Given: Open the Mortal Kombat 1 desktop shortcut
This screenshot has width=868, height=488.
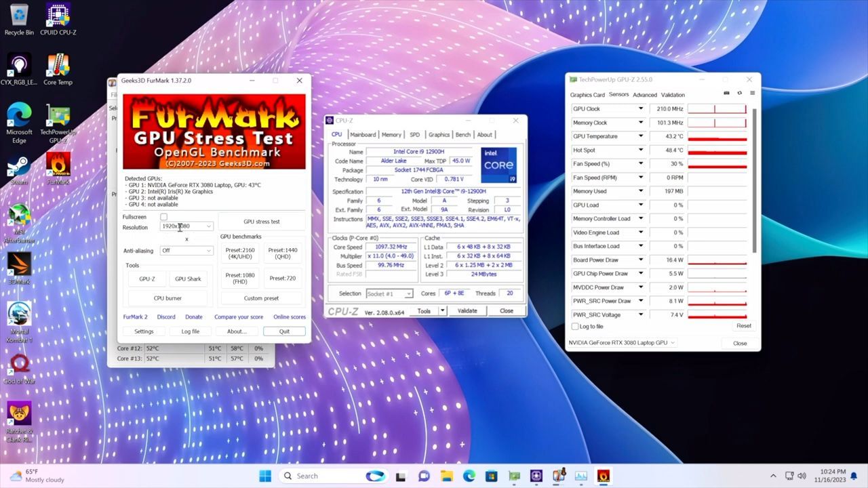Looking at the screenshot, I should coord(19,322).
